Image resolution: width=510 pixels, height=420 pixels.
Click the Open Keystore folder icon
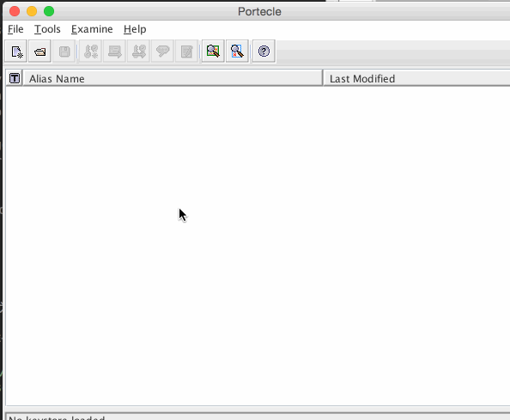click(x=40, y=52)
